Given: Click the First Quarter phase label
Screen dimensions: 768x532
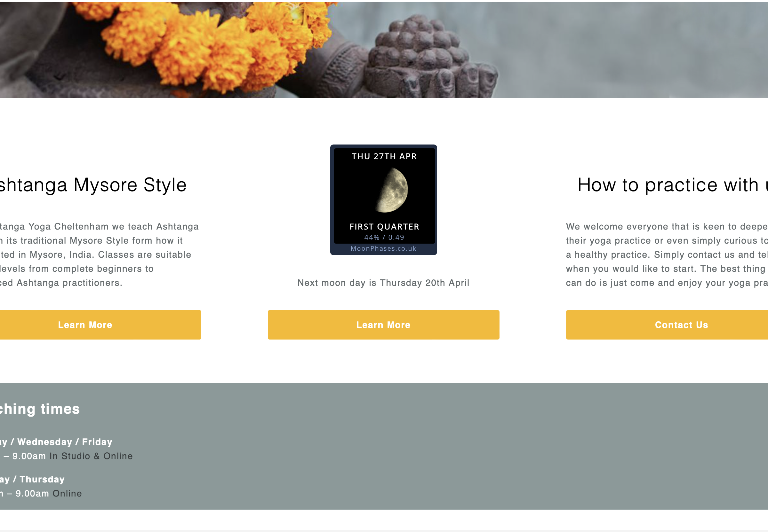Looking at the screenshot, I should point(384,227).
